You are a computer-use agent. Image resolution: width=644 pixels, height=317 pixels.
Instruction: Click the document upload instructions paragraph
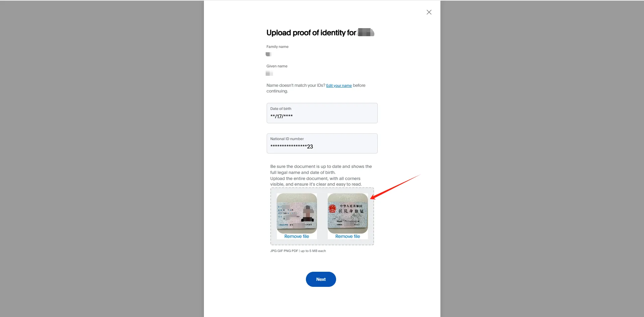click(x=321, y=175)
